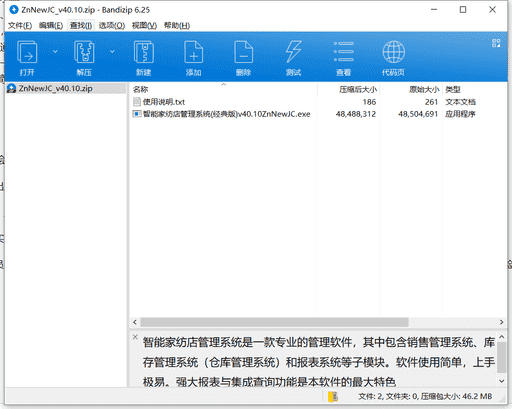The width and height of the screenshot is (512, 409).
Task: Sort by 类型 column header
Action: pyautogui.click(x=475, y=89)
